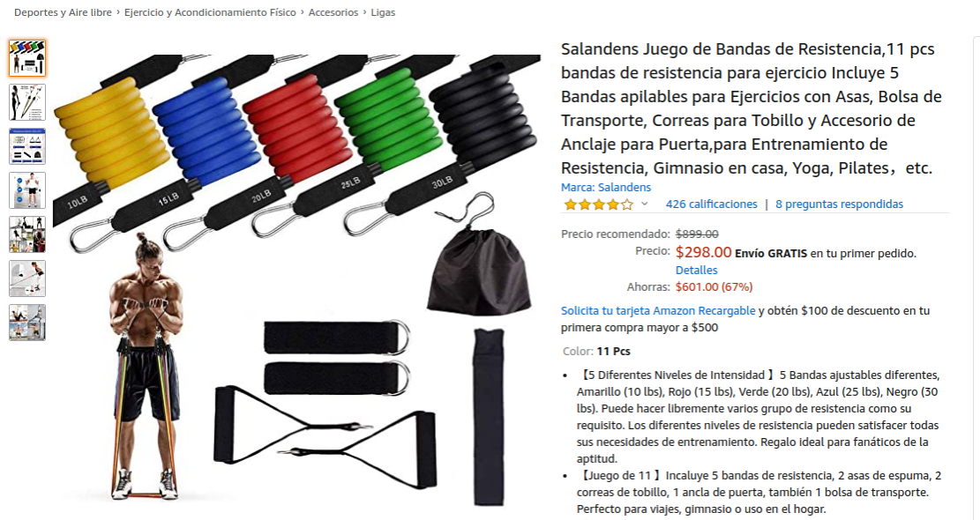Open the Ligas breadcrumb category
This screenshot has height=520, width=980.
(x=383, y=12)
